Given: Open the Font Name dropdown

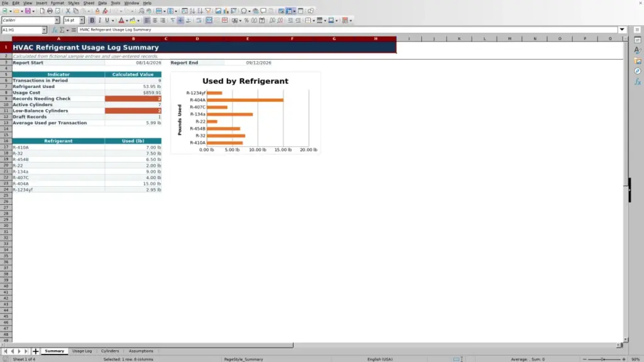Looking at the screenshot, I should point(57,20).
